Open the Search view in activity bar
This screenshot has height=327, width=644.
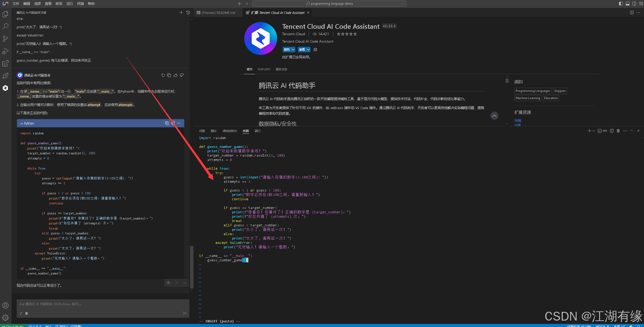(5, 26)
